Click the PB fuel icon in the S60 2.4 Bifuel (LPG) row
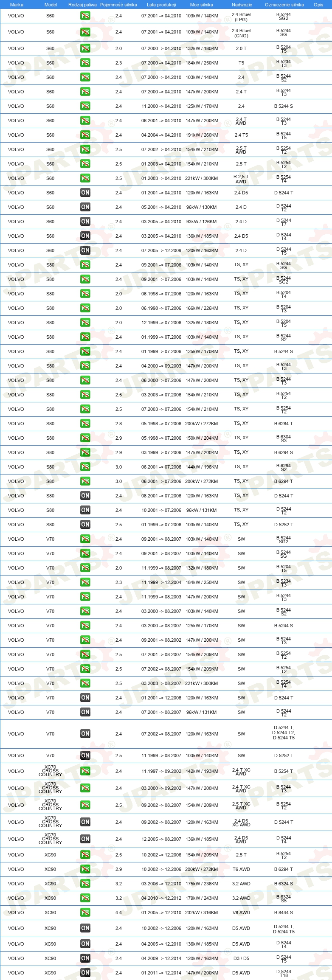 point(85,16)
